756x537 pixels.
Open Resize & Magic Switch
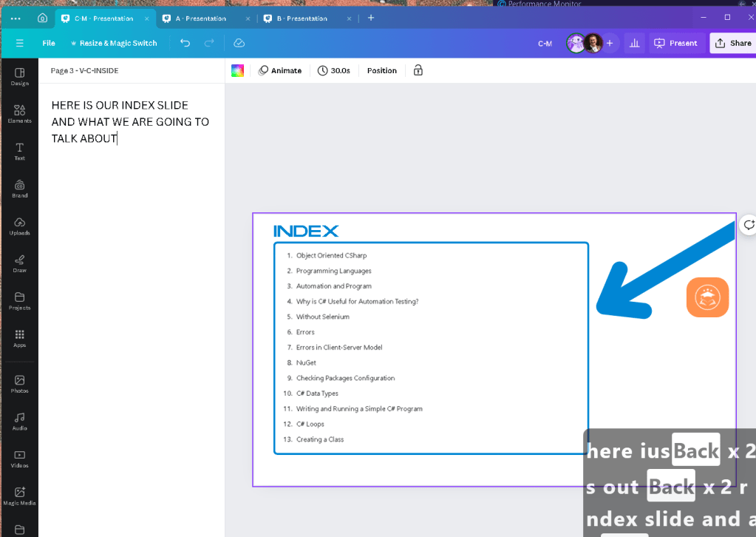pyautogui.click(x=114, y=43)
